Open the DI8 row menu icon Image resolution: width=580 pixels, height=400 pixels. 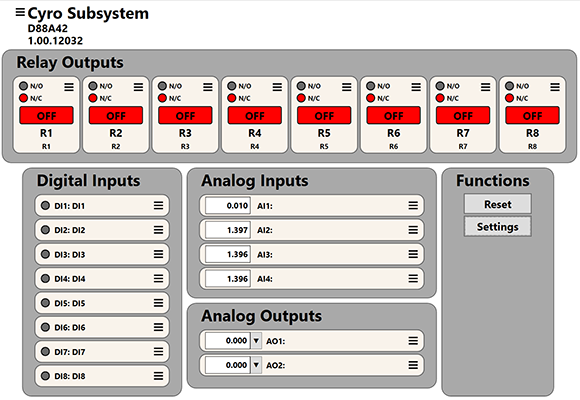tap(158, 376)
